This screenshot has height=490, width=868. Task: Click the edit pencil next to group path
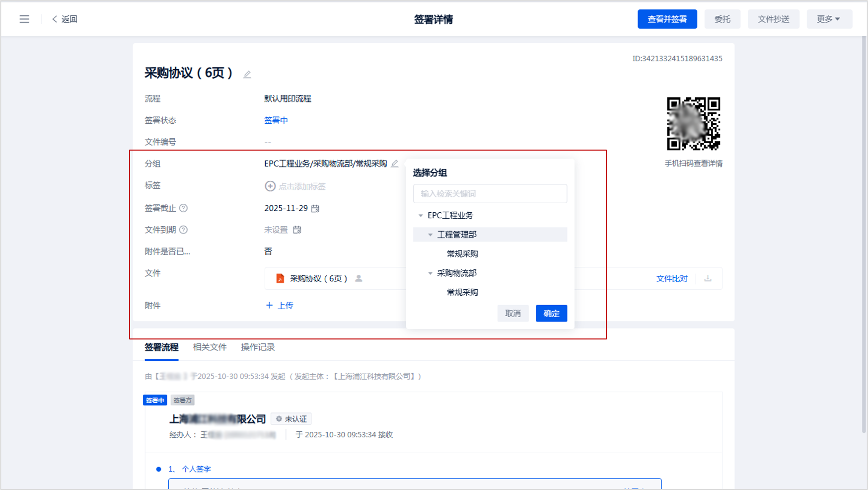coord(395,163)
